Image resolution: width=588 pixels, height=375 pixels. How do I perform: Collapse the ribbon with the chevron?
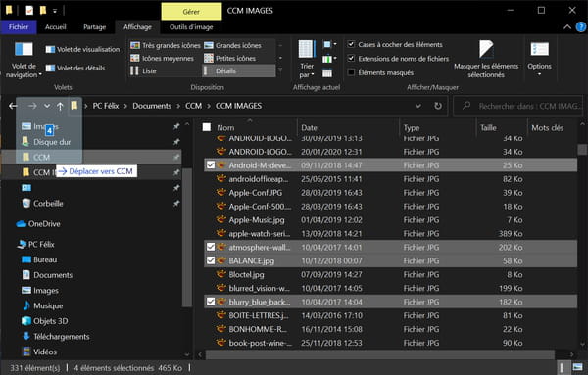click(567, 27)
